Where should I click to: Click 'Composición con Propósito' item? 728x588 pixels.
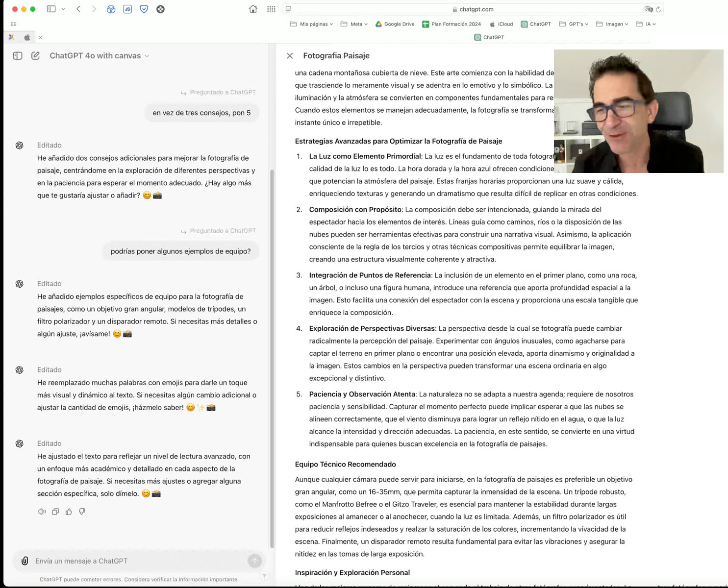point(355,210)
